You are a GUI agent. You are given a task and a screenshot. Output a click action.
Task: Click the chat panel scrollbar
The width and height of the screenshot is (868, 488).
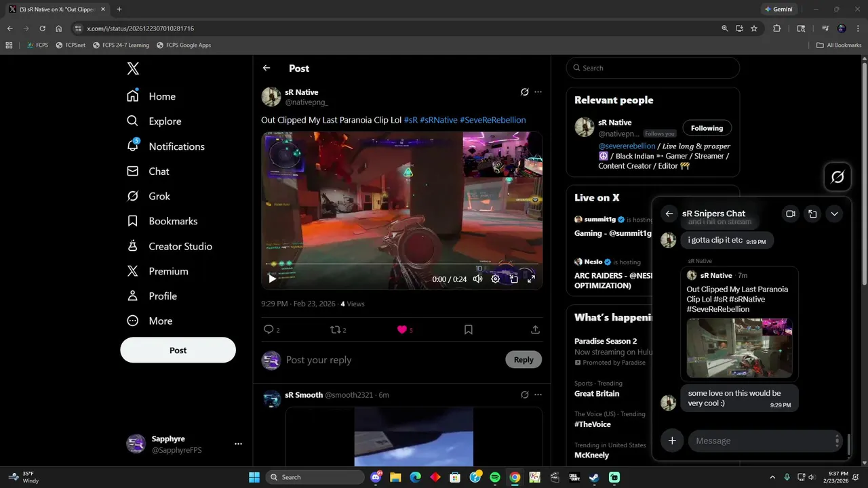click(848, 444)
